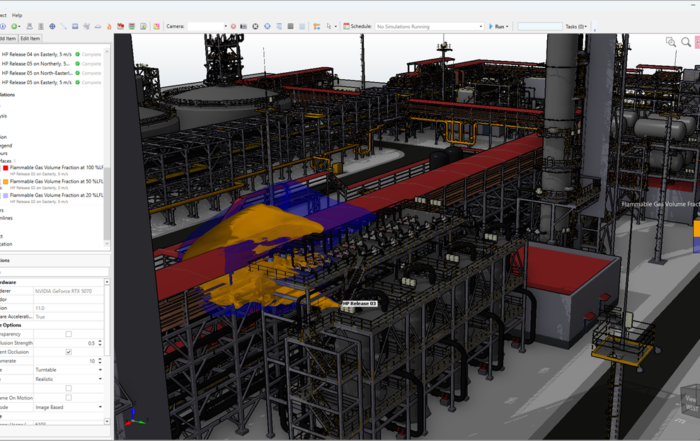Click the properties panel search field

coord(54,272)
